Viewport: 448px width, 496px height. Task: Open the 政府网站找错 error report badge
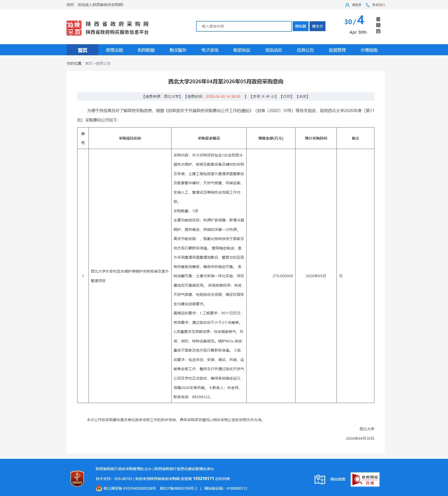pos(365,480)
